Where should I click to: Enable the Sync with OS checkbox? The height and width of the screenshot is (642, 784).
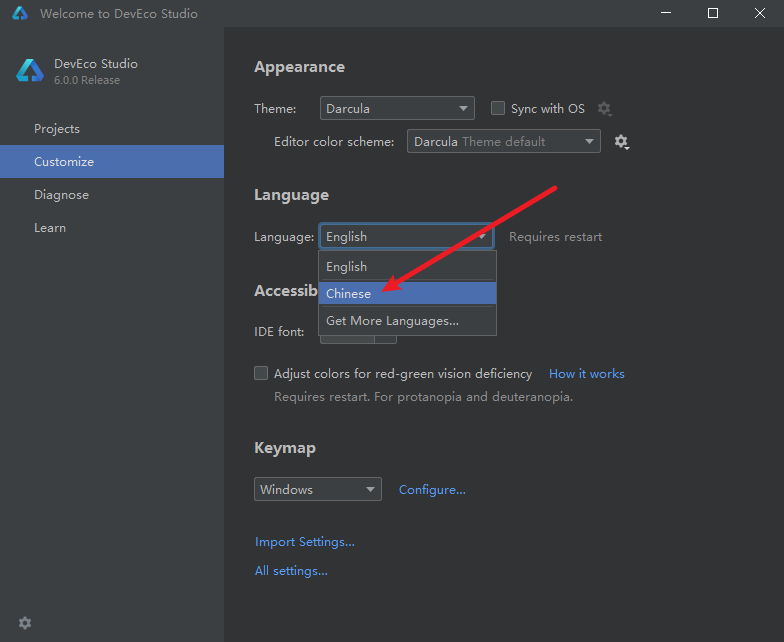pyautogui.click(x=498, y=108)
